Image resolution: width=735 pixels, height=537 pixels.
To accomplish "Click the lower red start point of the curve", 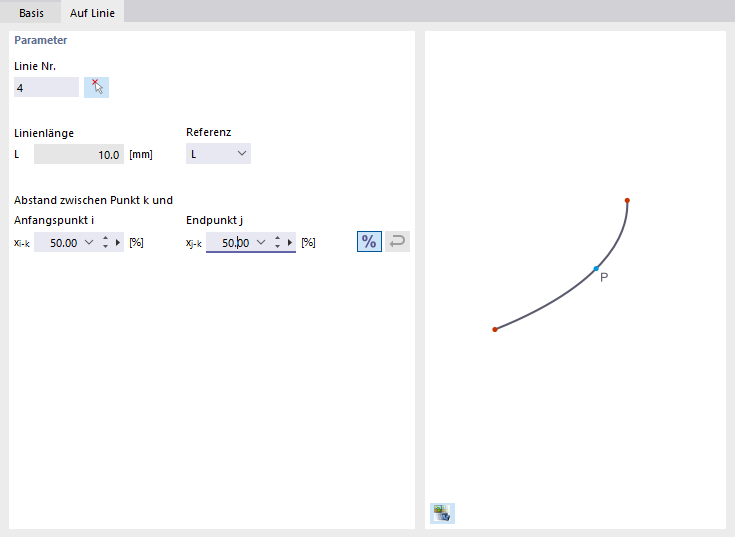I will (x=495, y=329).
